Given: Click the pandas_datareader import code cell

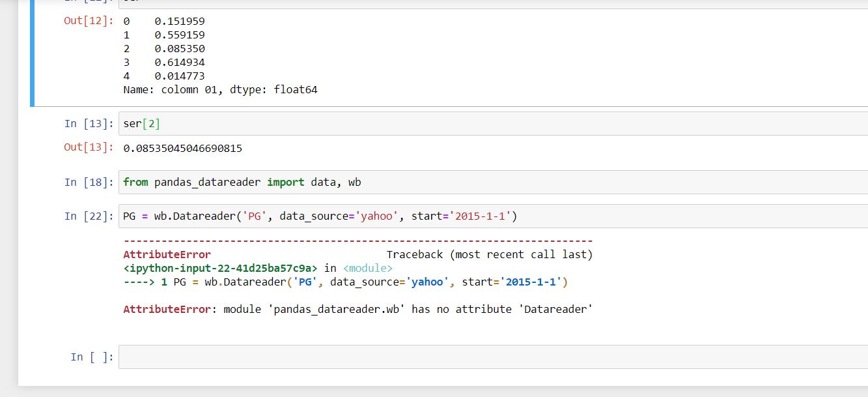Looking at the screenshot, I should click(x=493, y=182).
